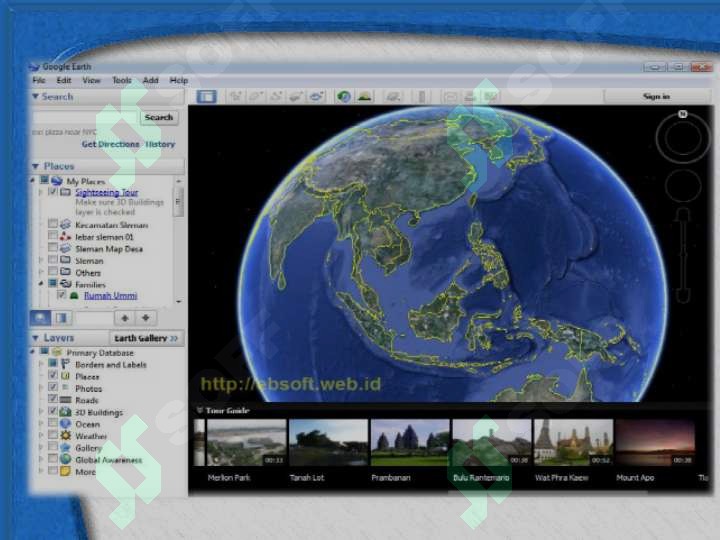Click the Kecamatan Sleman overlay icon
Image resolution: width=720 pixels, height=540 pixels.
pos(66,225)
